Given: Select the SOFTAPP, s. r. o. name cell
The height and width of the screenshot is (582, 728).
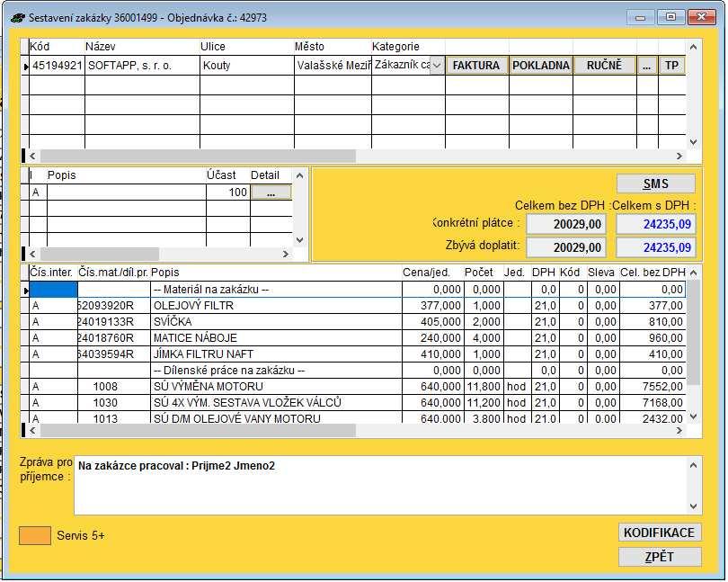Looking at the screenshot, I should [143, 66].
